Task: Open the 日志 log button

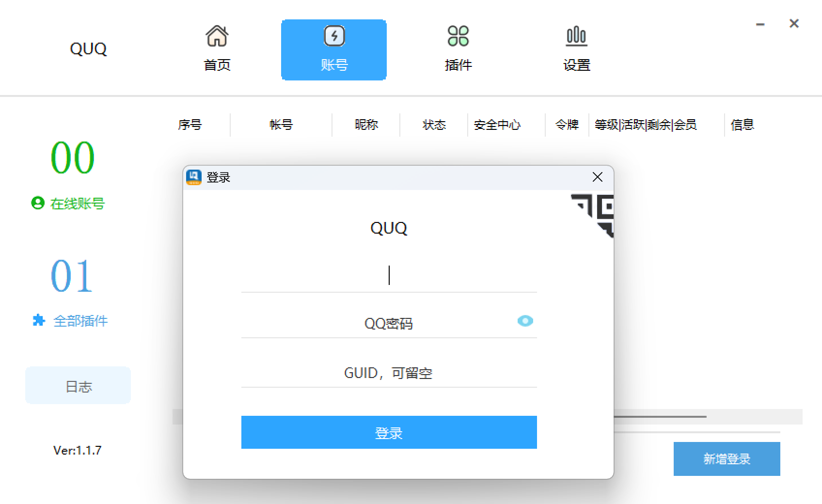Action: [78, 386]
